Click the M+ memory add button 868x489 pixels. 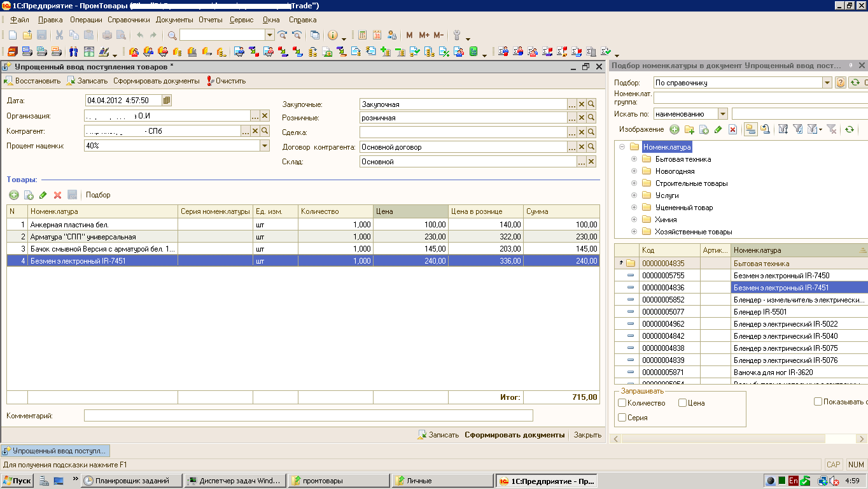click(x=424, y=35)
